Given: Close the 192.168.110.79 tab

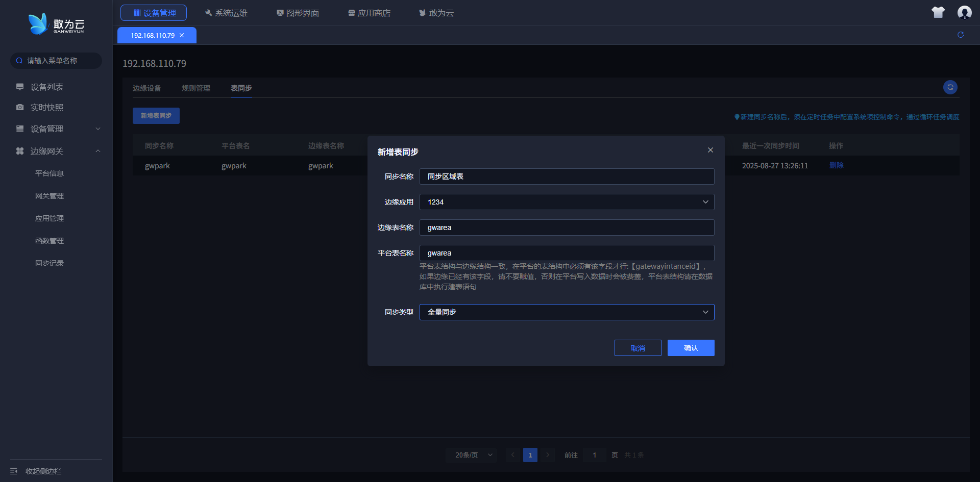Looking at the screenshot, I should pos(182,35).
